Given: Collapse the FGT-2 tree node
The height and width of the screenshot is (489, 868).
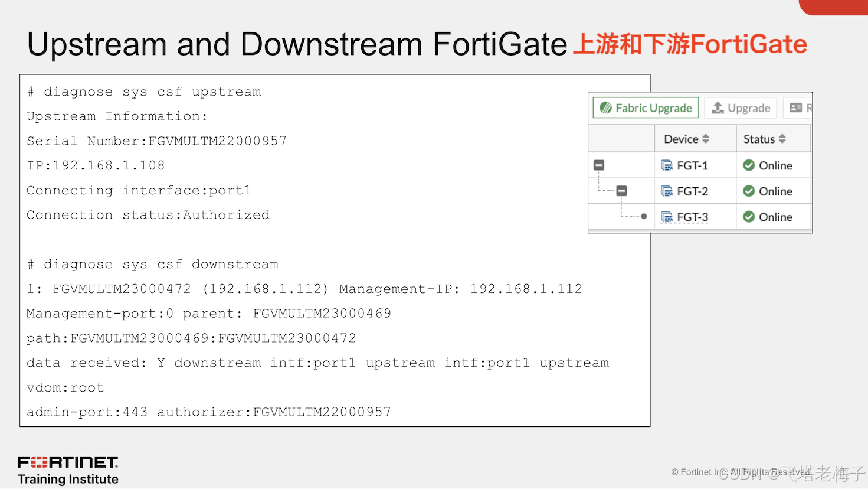Looking at the screenshot, I should [621, 191].
